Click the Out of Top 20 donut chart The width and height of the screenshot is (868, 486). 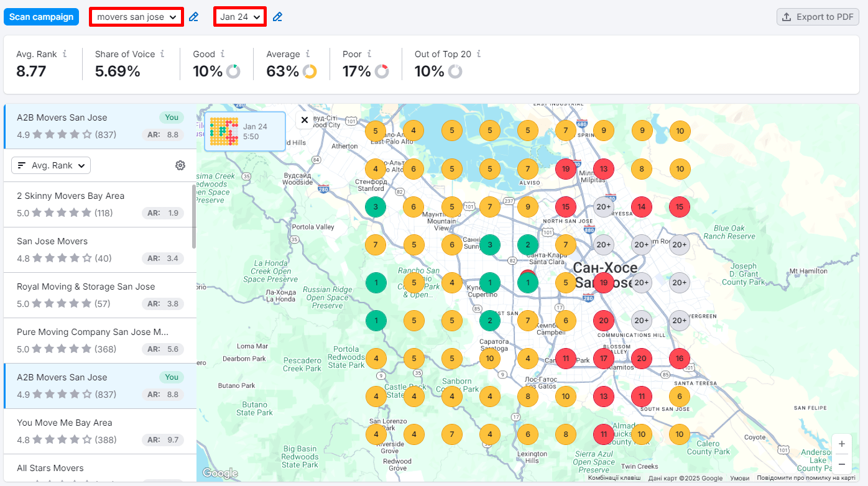455,71
